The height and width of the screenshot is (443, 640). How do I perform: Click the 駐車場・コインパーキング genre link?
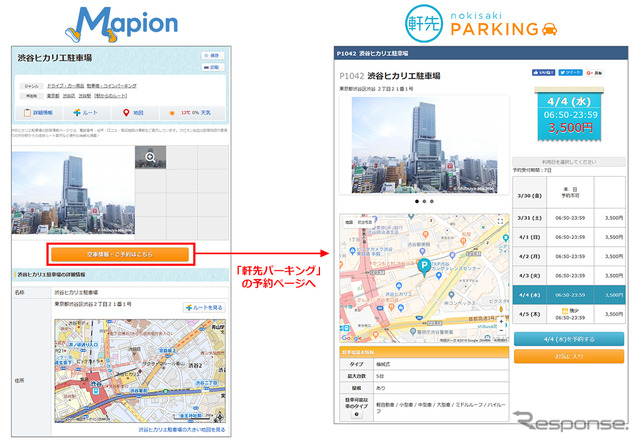pos(111,86)
